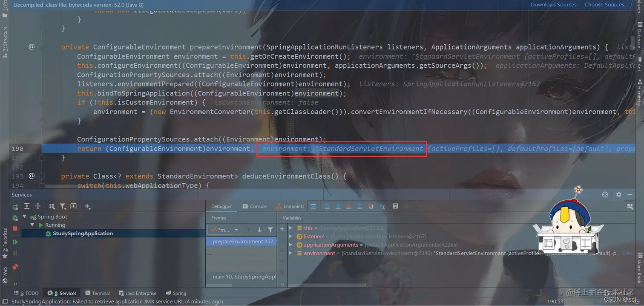The image size is (644, 306).
Task: Open the Word Book side panel
Action: [639, 268]
